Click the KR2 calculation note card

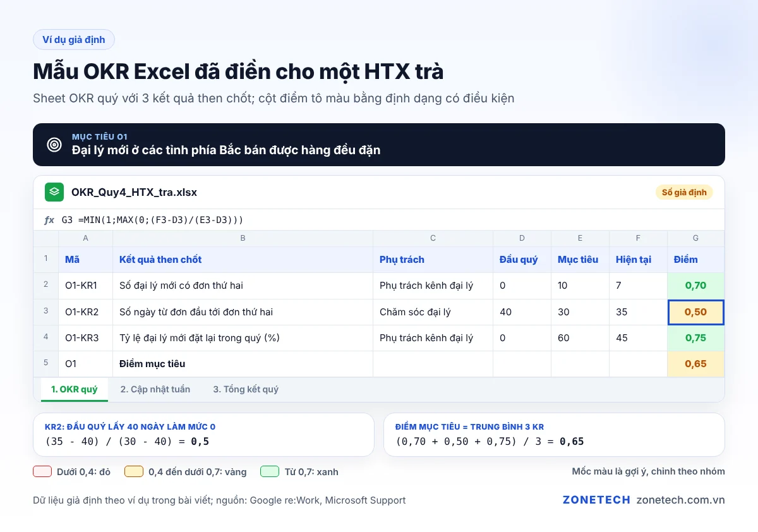(203, 435)
